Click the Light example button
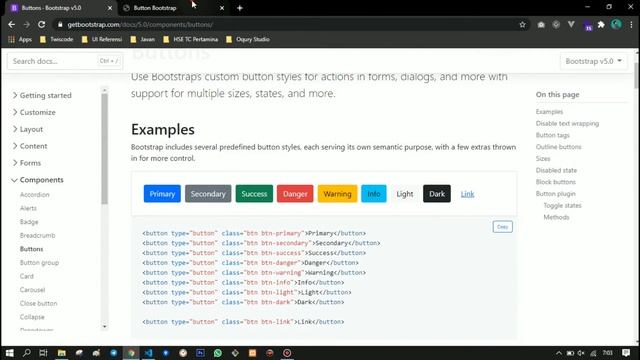The height and width of the screenshot is (360, 640). click(x=405, y=194)
